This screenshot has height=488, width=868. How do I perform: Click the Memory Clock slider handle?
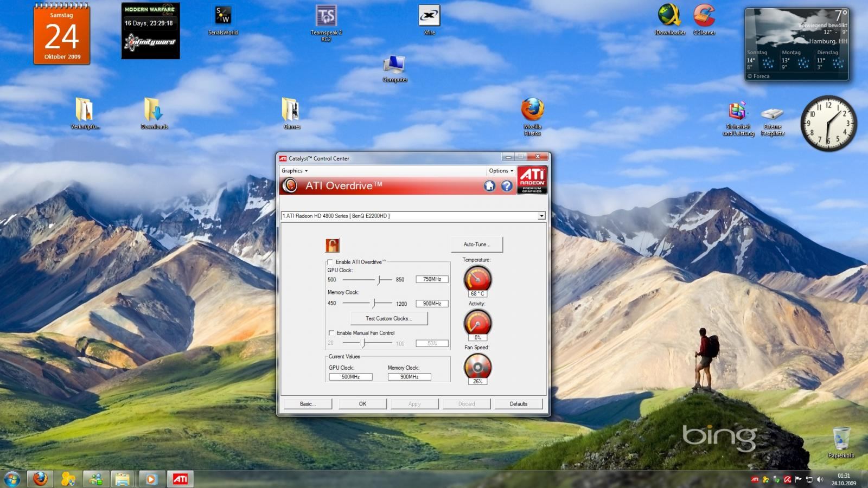pyautogui.click(x=374, y=303)
